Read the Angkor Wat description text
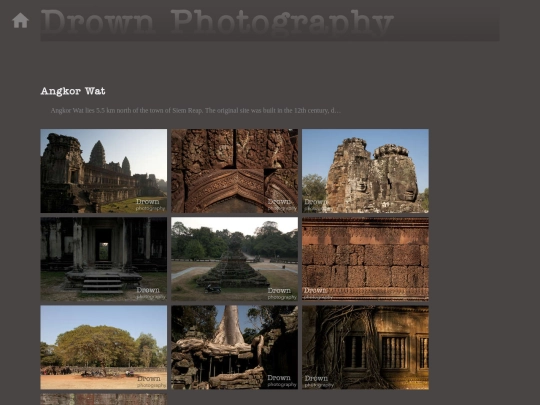The width and height of the screenshot is (540, 405). pos(195,111)
